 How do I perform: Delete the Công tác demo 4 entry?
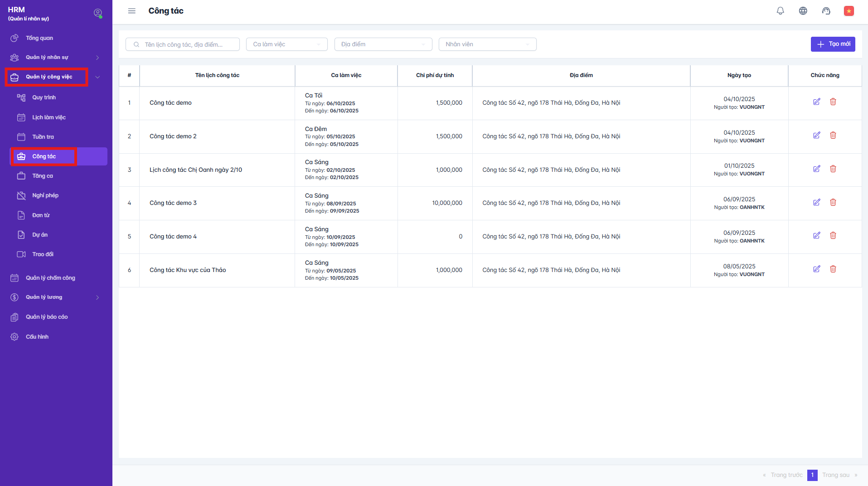[x=833, y=236]
